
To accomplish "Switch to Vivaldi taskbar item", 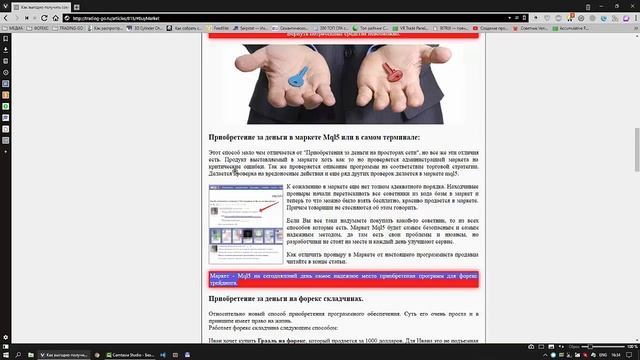I will tap(64, 355).
